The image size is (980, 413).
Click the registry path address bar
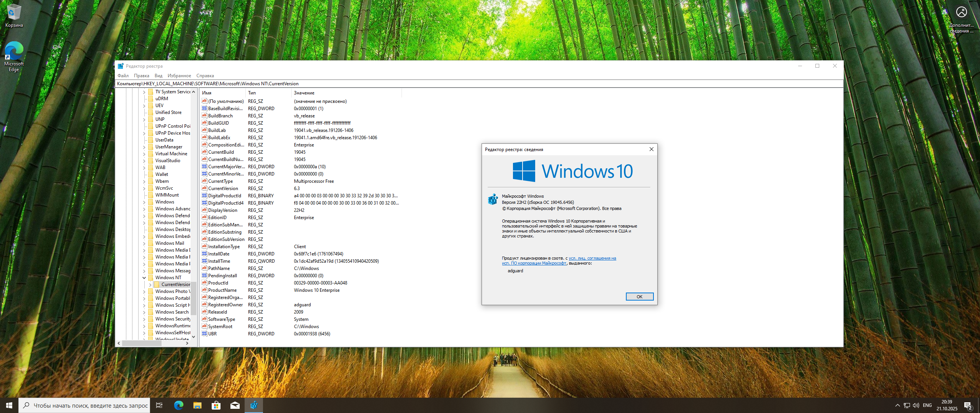[x=459, y=84]
